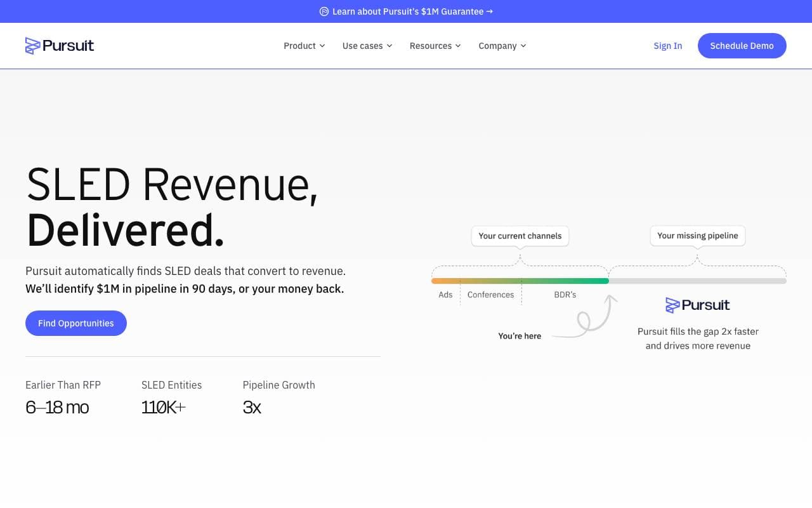Viewport: 812px width, 508px height.
Task: Click the 'SLED Entities' label
Action: [171, 385]
